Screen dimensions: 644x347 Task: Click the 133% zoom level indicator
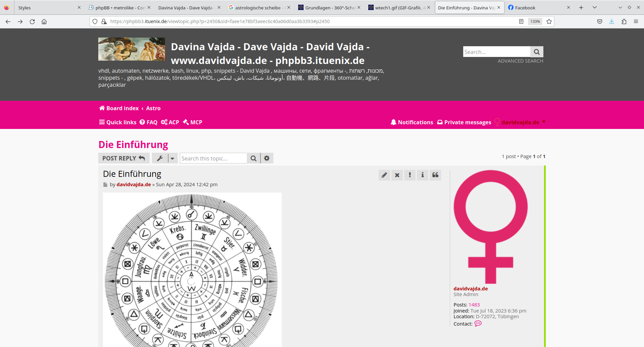[535, 21]
